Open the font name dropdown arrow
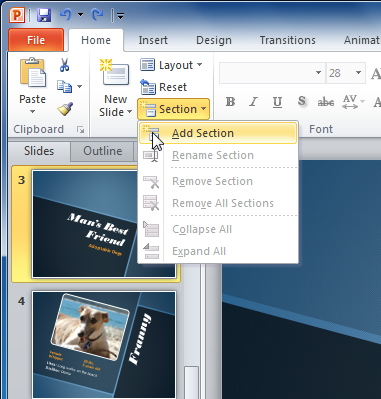The image size is (381, 399). coord(318,73)
